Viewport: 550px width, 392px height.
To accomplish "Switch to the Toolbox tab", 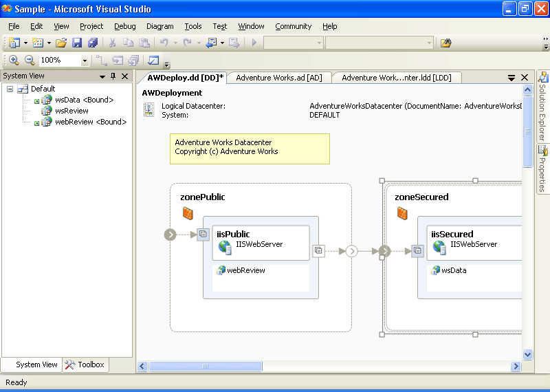I will tap(85, 364).
